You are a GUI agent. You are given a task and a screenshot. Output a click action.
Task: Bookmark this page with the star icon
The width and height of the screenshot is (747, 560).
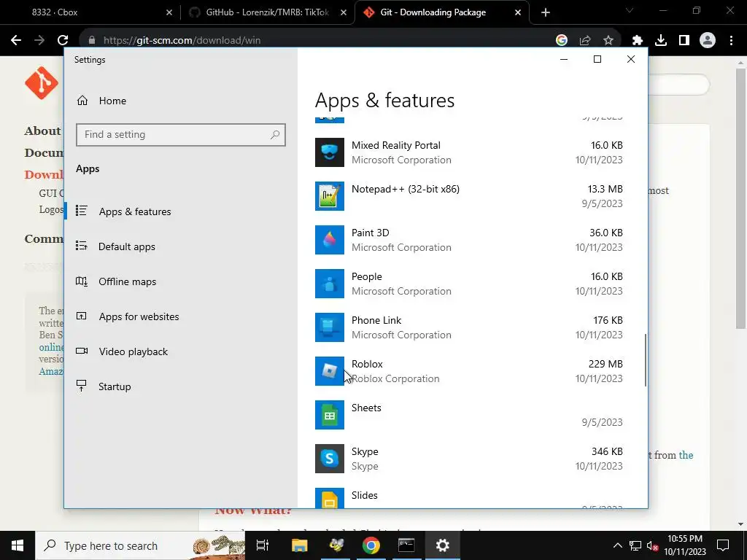coord(608,41)
